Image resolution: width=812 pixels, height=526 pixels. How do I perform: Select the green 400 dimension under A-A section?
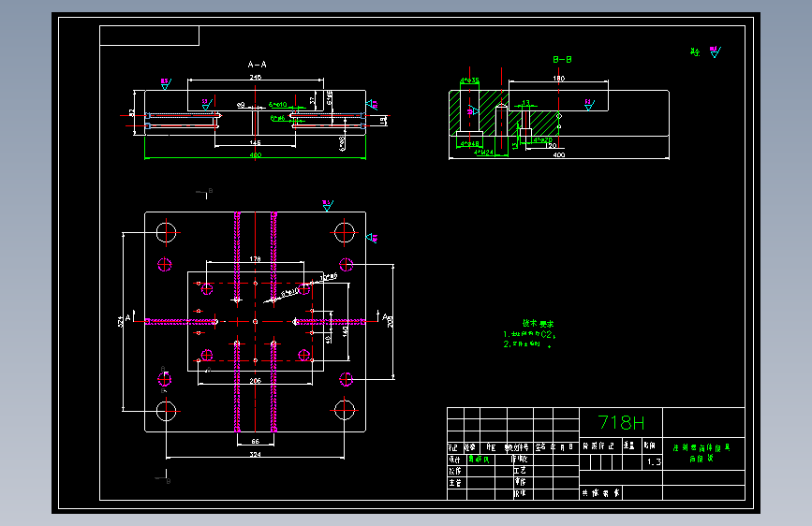256,154
